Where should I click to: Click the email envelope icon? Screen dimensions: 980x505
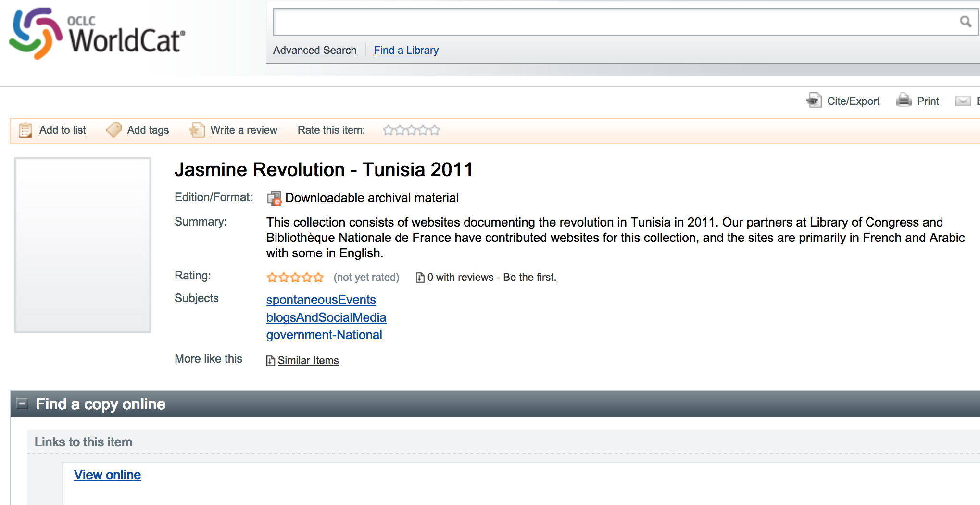pyautogui.click(x=963, y=101)
